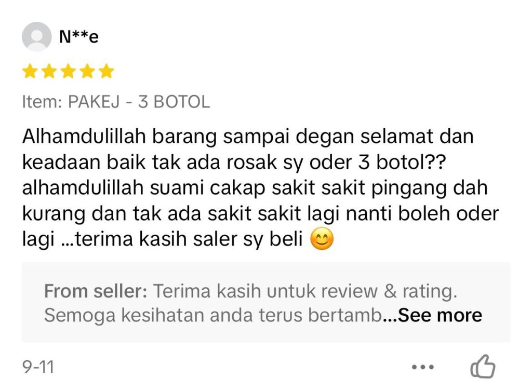Tap the review line starting keadaan baik

234,163
